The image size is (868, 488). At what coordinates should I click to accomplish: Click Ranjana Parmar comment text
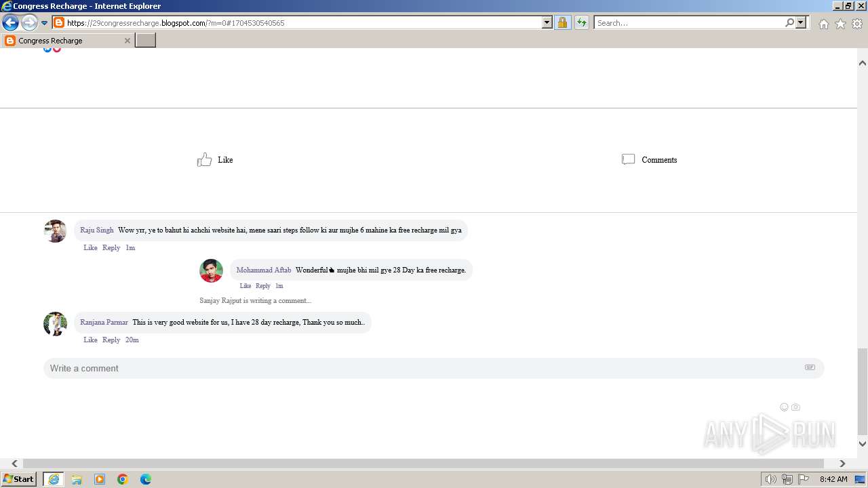(248, 323)
